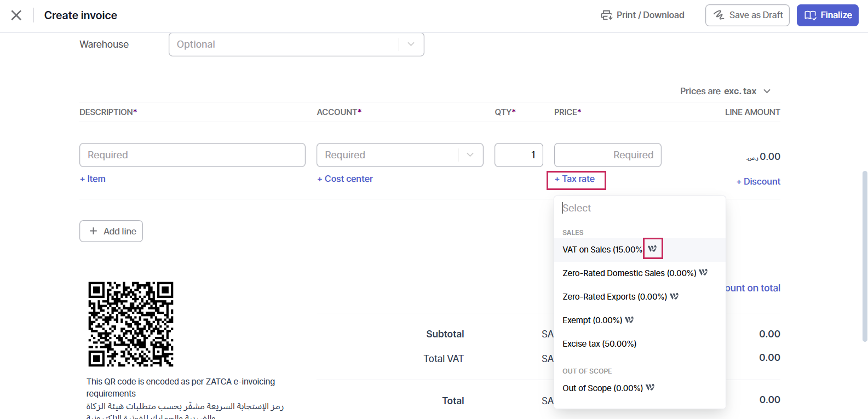Choose Out of Scope (0.00%)
This screenshot has width=868, height=419.
(x=640, y=388)
